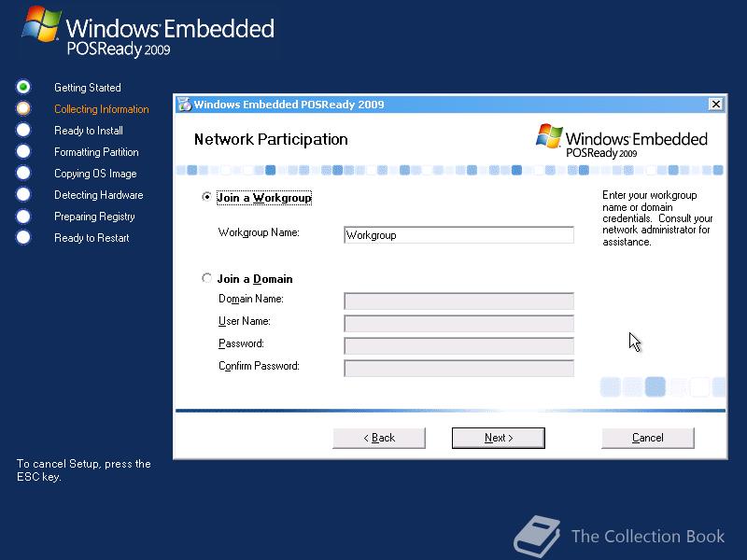Click the Ready to Restart step circle
747x560 pixels.
[x=23, y=237]
